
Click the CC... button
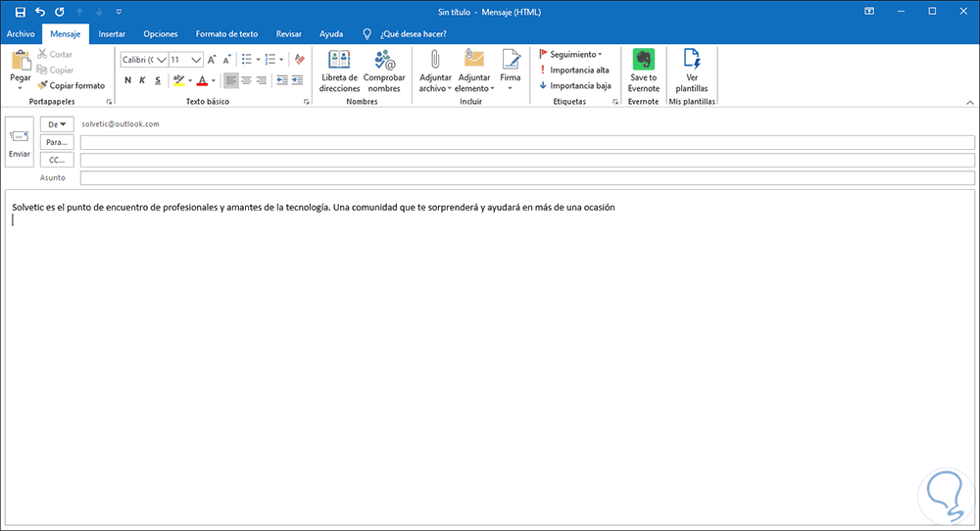tap(57, 160)
